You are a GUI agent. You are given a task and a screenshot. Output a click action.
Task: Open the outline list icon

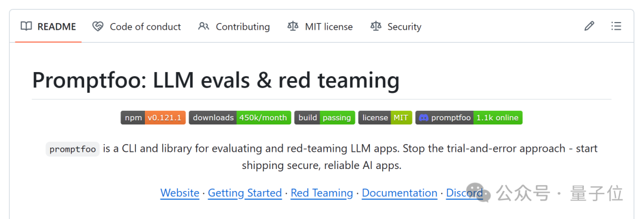click(x=615, y=27)
